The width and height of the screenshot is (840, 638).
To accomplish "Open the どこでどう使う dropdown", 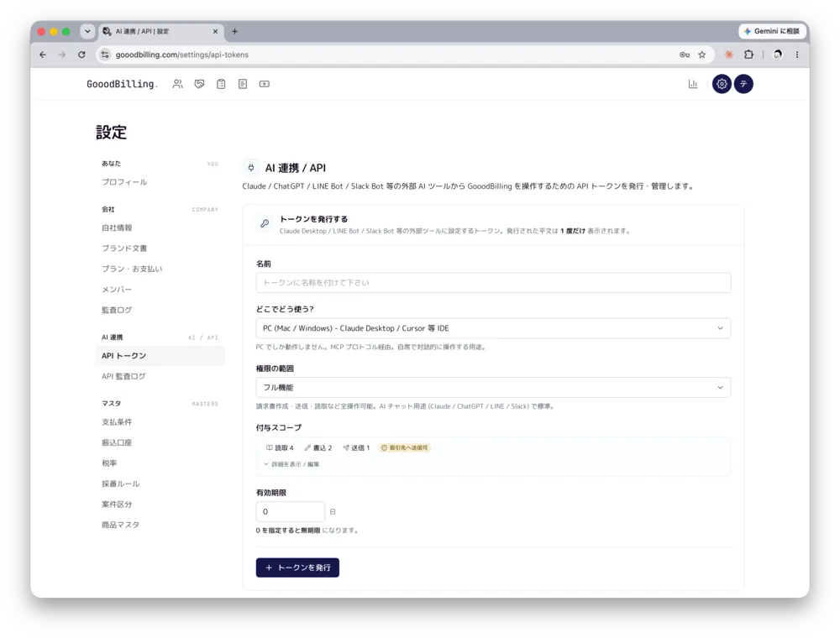I will 493,328.
